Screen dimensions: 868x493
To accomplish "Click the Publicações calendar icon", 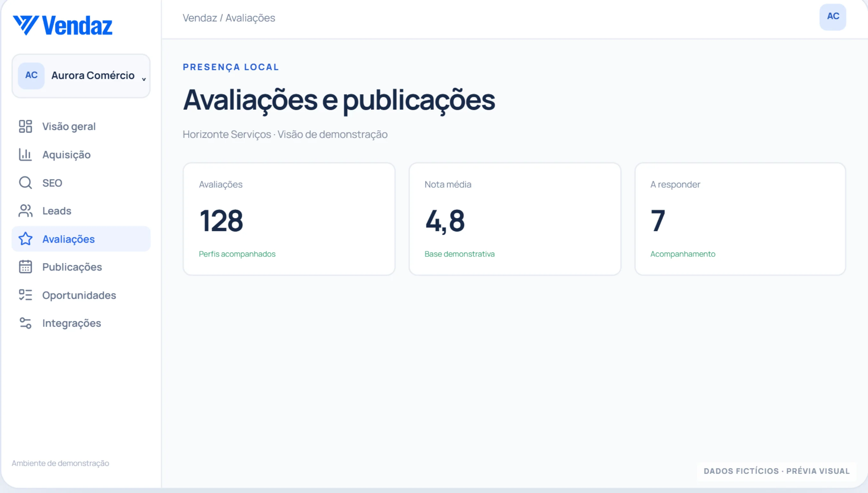I will pos(26,267).
